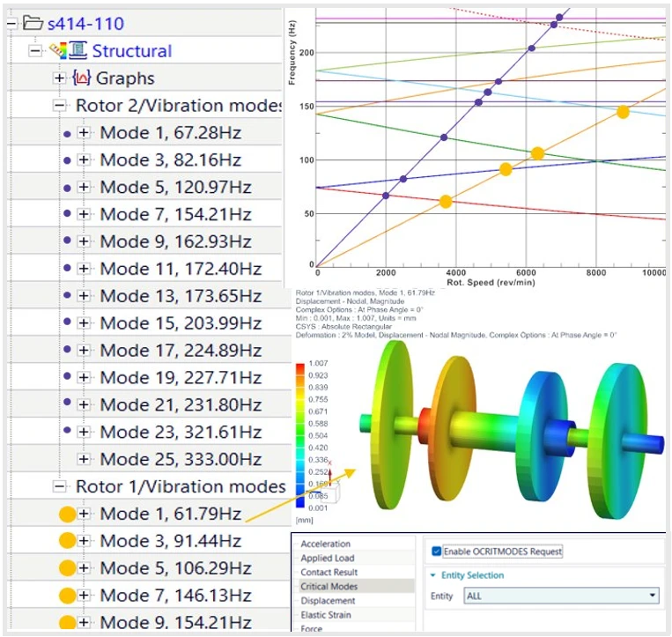Click the 1.007 maximum color legend value
672x637 pixels.
pyautogui.click(x=318, y=363)
